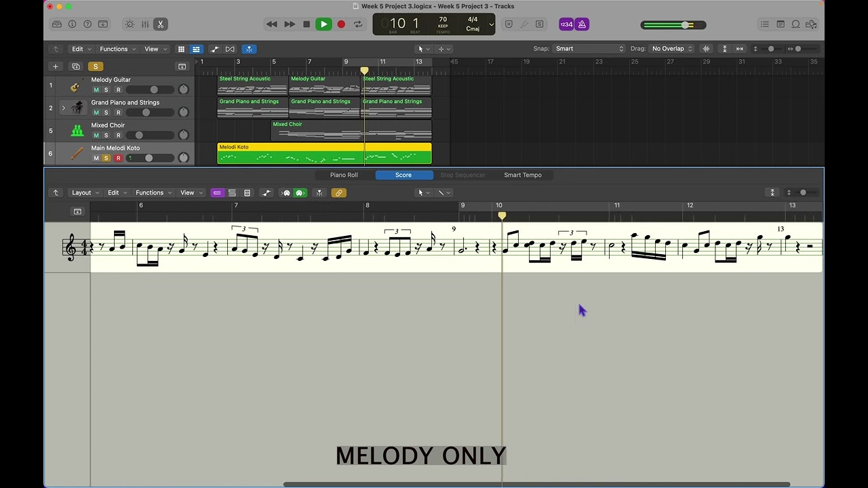This screenshot has width=868, height=488.
Task: Toggle Catch Playhead in tracks area
Action: [x=249, y=49]
